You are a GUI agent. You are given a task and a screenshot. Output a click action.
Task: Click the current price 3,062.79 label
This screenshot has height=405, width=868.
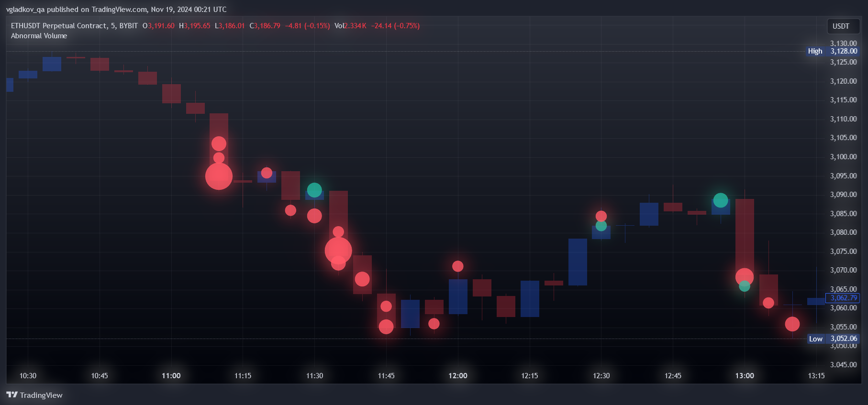(844, 298)
